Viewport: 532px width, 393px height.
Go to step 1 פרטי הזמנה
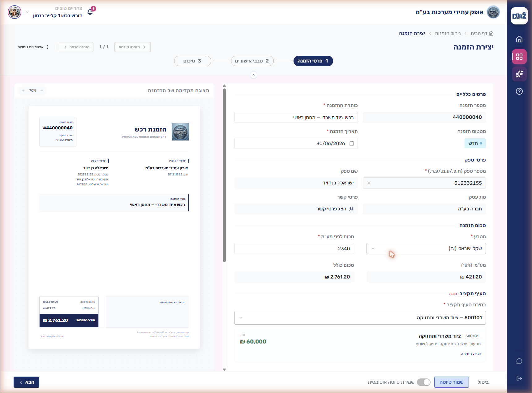click(313, 61)
